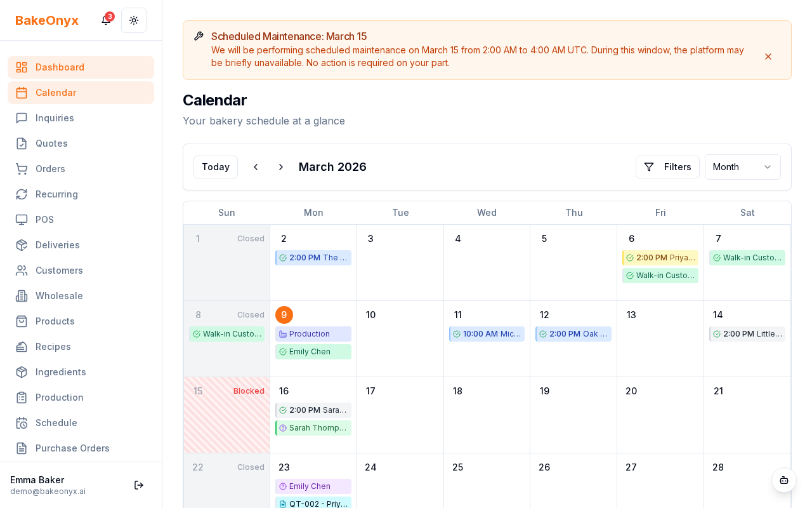812x508 pixels.
Task: Open the assistant icon at the bottom right
Action: tap(784, 481)
